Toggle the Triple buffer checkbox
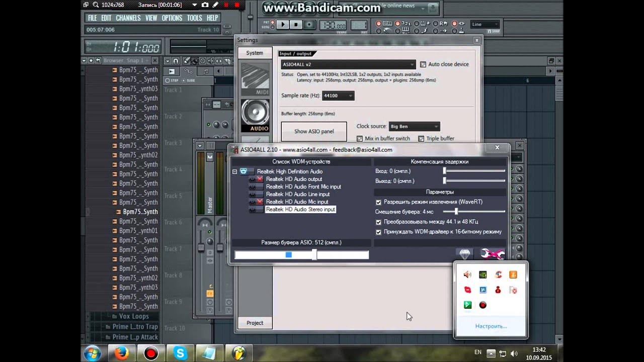This screenshot has height=362, width=644. click(421, 138)
